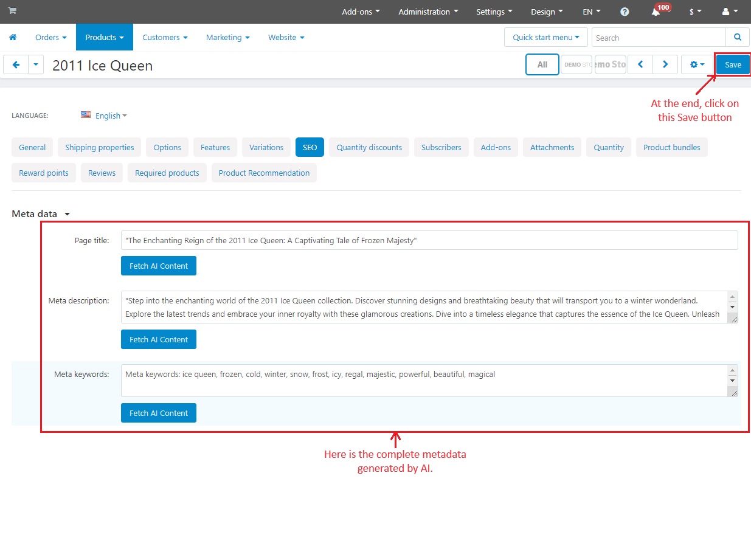
Task: Open the gear actions menu
Action: tap(697, 64)
